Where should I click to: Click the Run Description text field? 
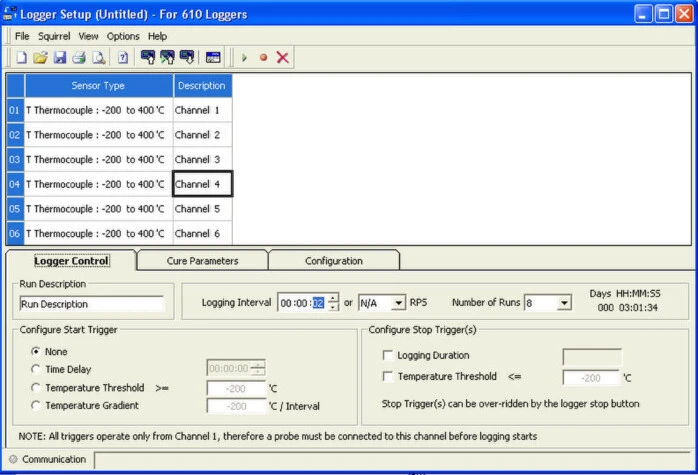pos(91,304)
